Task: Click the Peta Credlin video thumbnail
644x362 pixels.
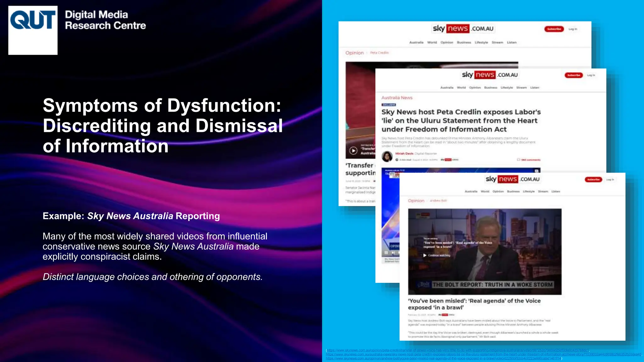Action: [x=360, y=110]
